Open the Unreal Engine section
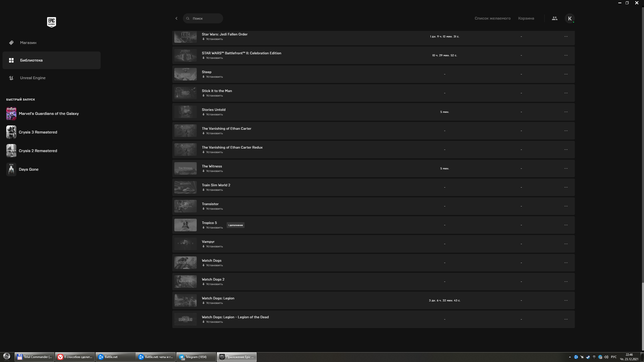This screenshot has height=362, width=644. coord(52,78)
